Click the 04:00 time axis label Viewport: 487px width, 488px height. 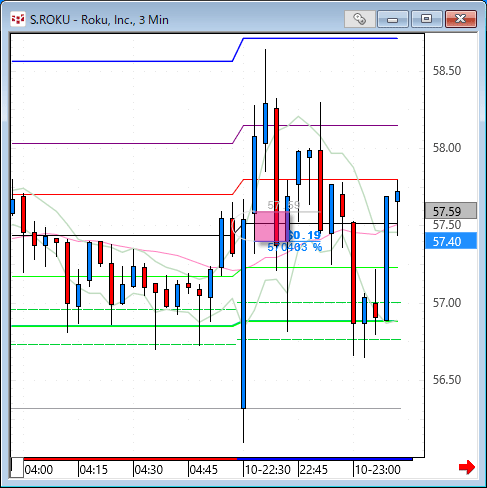(39, 470)
